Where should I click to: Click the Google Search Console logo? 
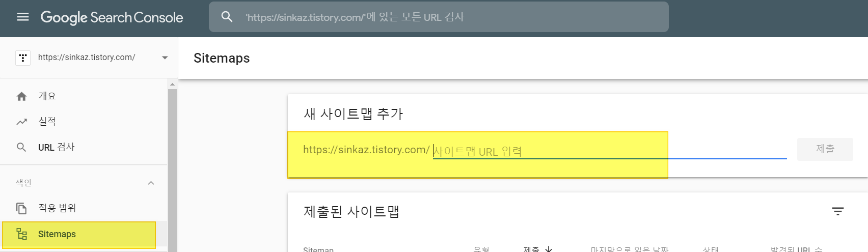tap(112, 17)
